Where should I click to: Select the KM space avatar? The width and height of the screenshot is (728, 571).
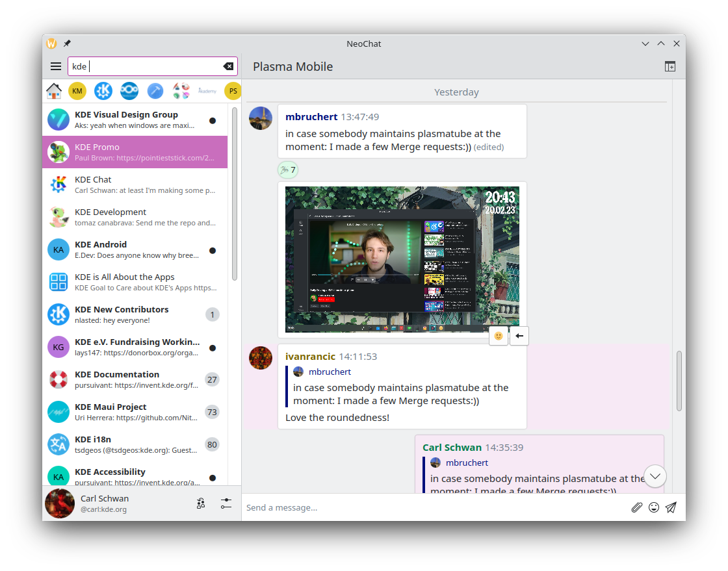pyautogui.click(x=77, y=91)
